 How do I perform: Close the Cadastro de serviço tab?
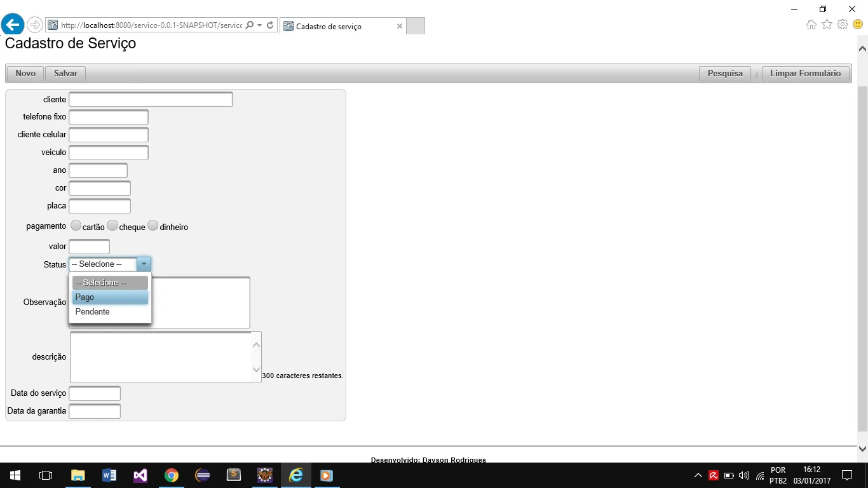pos(400,26)
